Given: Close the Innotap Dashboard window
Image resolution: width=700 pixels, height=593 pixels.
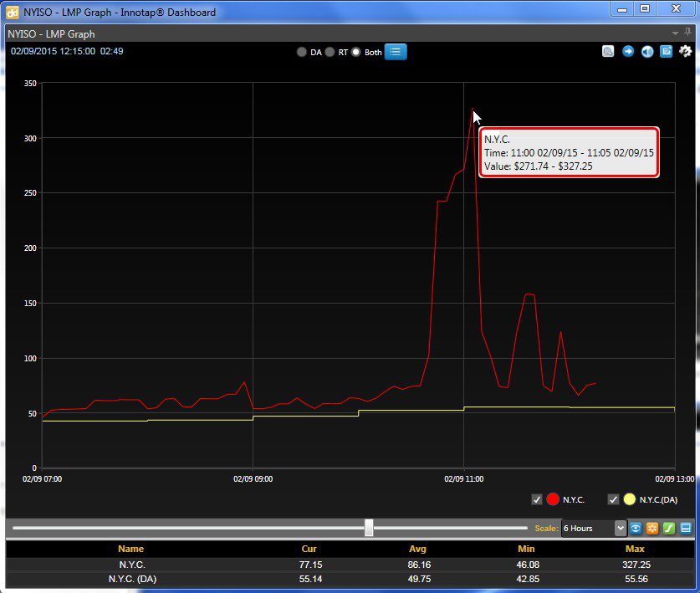Looking at the screenshot, I should [676, 9].
